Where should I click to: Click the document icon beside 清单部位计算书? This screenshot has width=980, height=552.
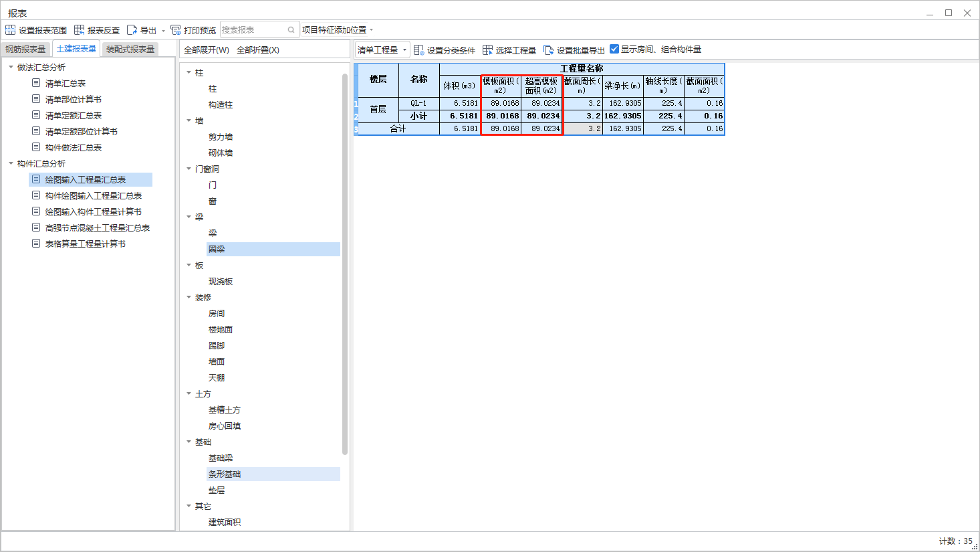36,99
